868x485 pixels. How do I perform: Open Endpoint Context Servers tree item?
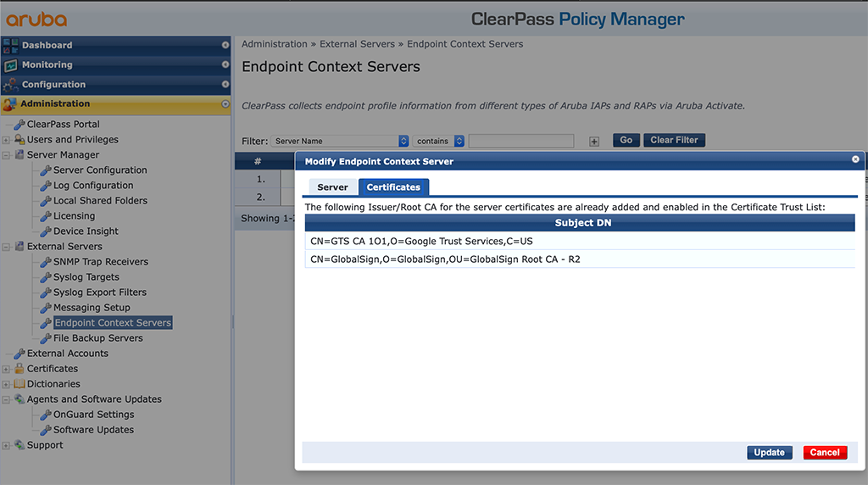pos(113,323)
